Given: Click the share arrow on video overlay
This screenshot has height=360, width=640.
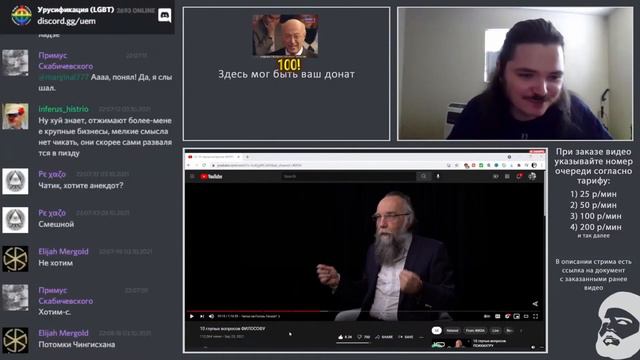Looking at the screenshot, I should point(535,304).
